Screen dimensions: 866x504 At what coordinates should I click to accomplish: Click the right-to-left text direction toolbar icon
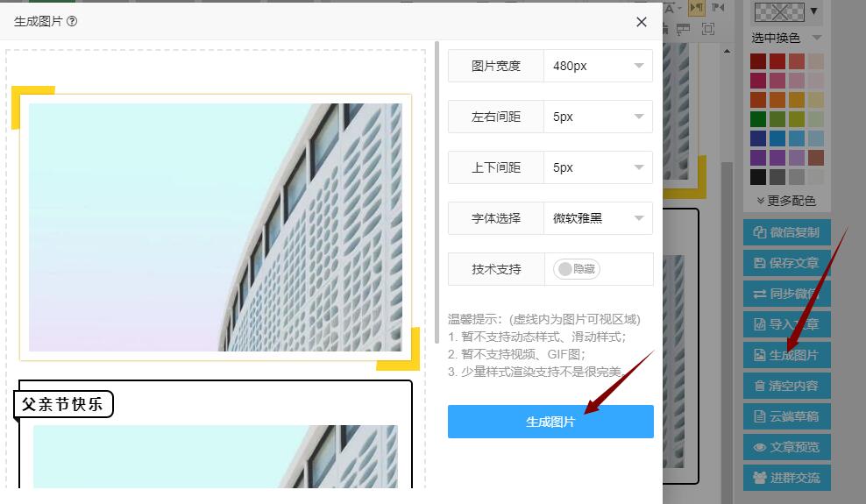(x=718, y=8)
